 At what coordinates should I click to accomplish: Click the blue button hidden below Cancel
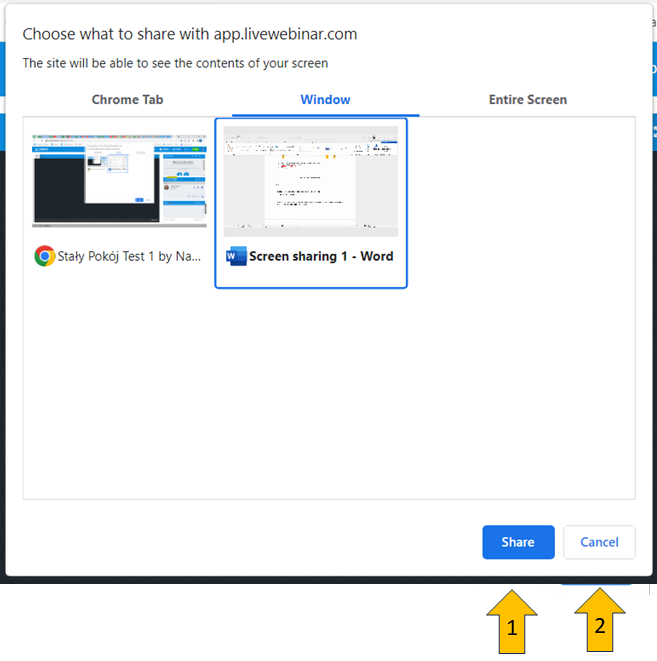tap(597, 581)
